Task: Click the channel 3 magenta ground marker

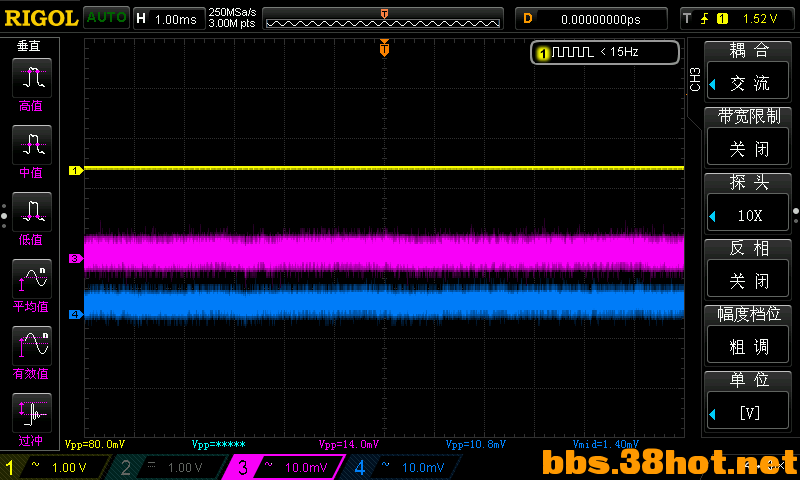Action: pyautogui.click(x=76, y=259)
